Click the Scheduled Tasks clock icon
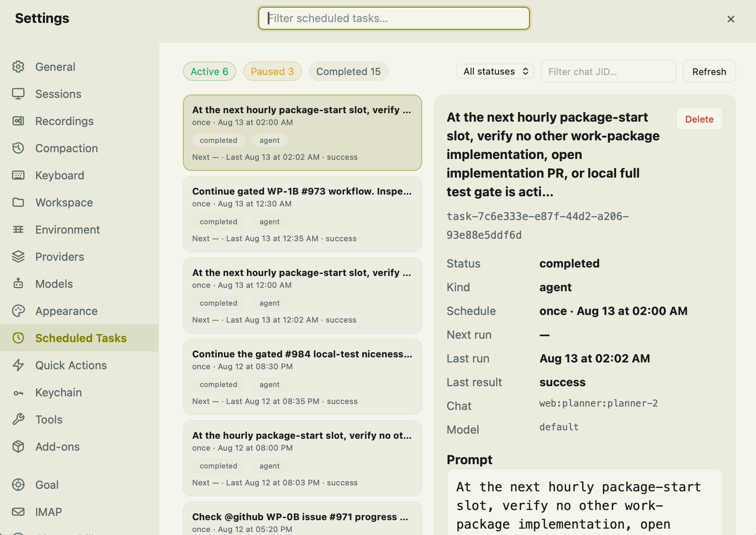 point(18,338)
